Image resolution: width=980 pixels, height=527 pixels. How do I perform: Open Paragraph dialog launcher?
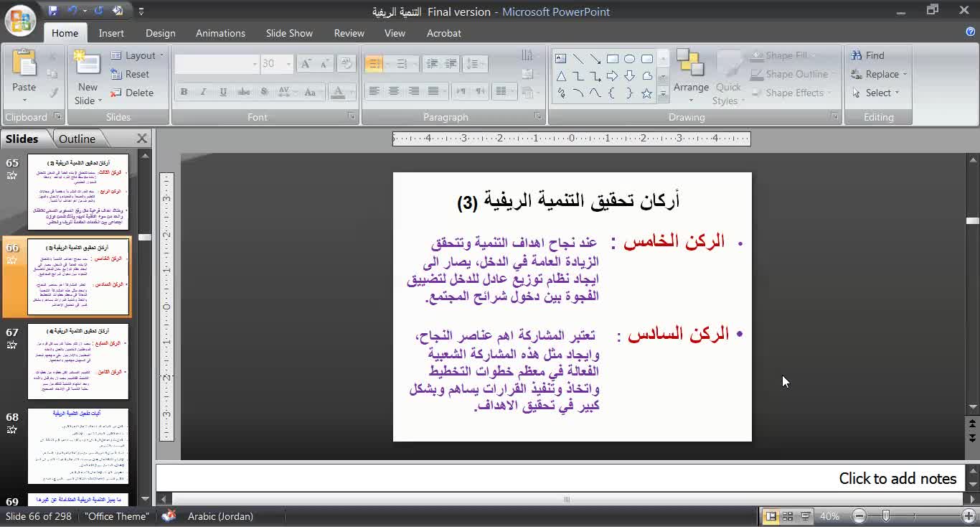click(x=538, y=116)
